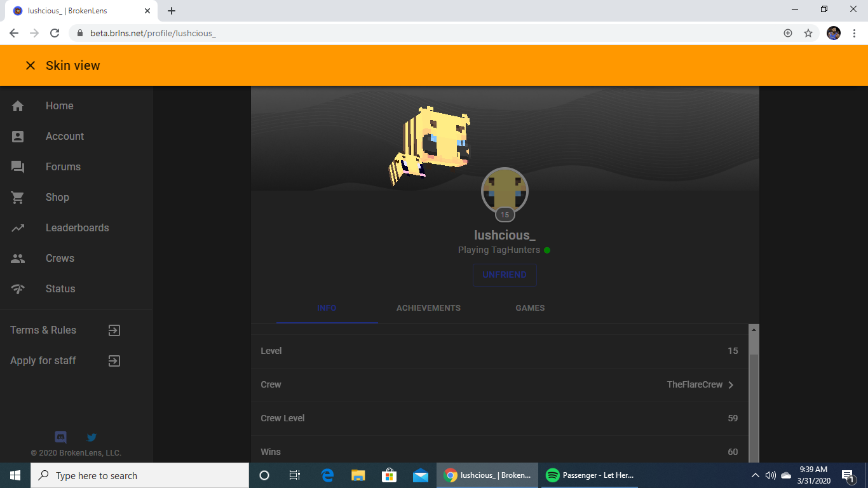Open the Mail app from the taskbar
This screenshot has height=488, width=868.
coord(420,475)
